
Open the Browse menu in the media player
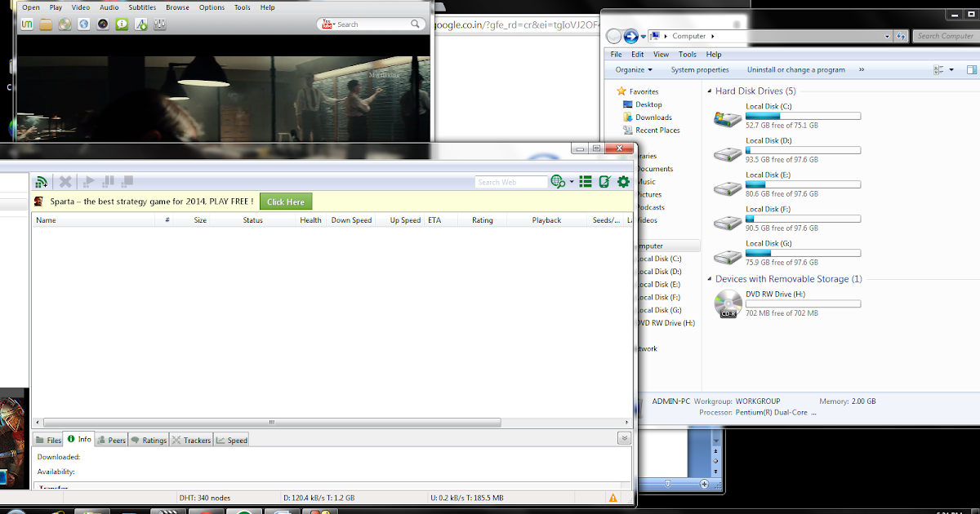pos(177,7)
